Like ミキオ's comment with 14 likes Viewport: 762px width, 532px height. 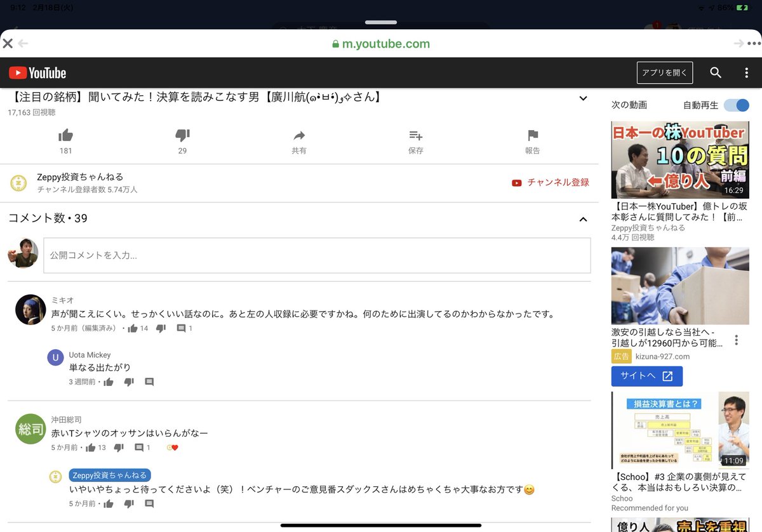point(133,328)
